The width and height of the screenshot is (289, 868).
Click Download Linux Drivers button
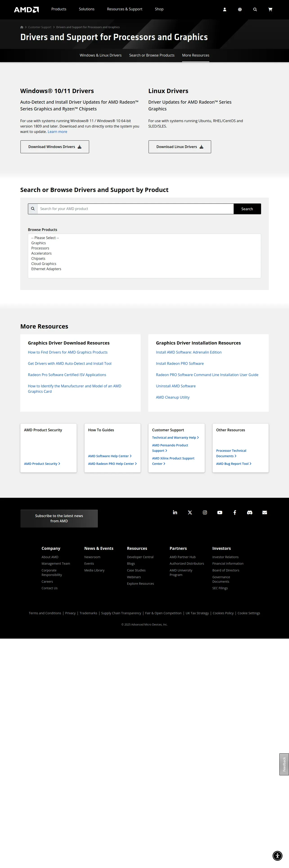[180, 147]
